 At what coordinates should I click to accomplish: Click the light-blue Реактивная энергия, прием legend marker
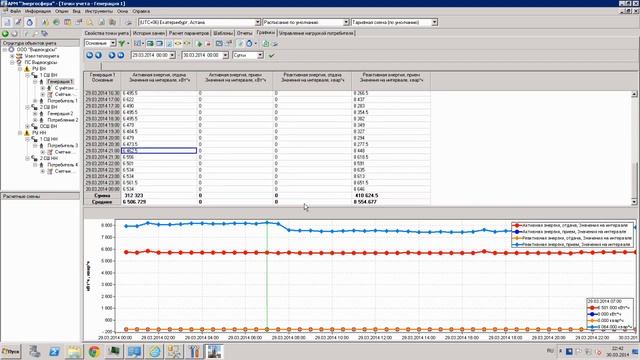coord(517,244)
